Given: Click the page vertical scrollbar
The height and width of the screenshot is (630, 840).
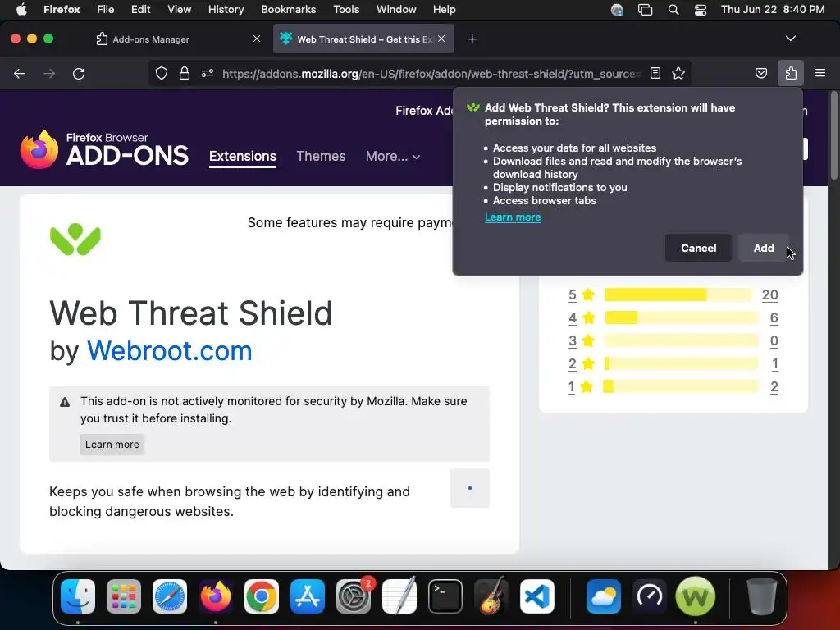Looking at the screenshot, I should 833,137.
